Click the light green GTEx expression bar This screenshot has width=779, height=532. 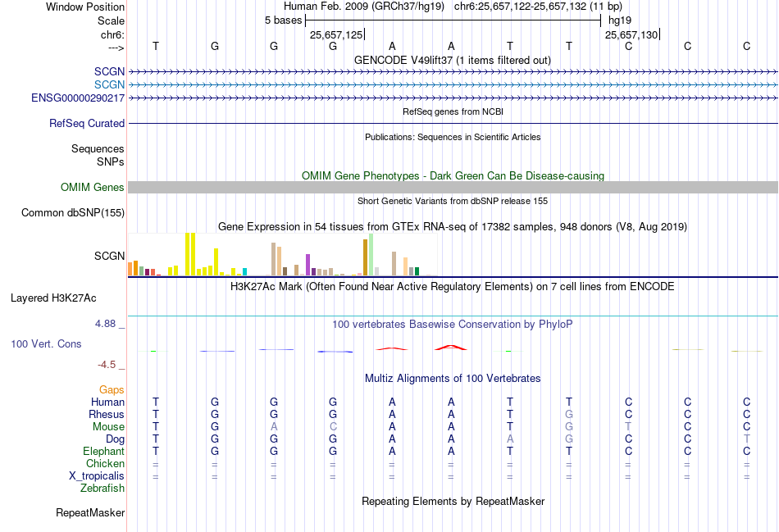click(371, 254)
